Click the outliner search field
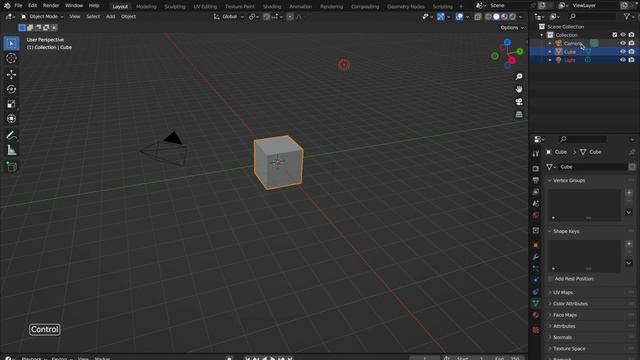 (x=593, y=16)
